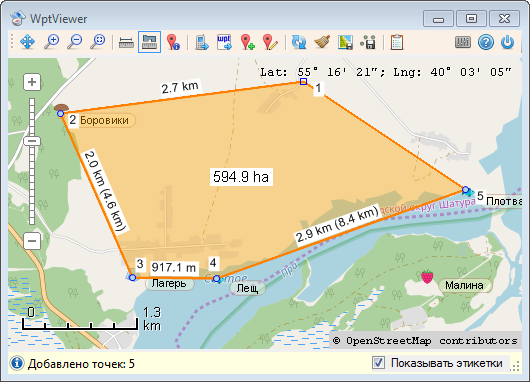Click the plus button on map zoom control
Image resolution: width=530 pixels, height=382 pixels.
(x=32, y=82)
